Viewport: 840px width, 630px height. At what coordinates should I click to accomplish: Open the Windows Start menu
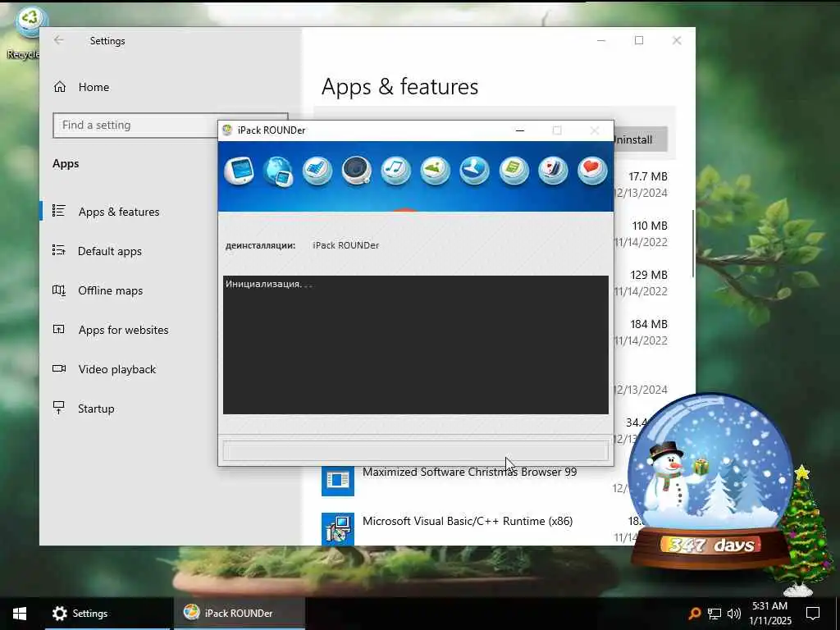point(20,614)
